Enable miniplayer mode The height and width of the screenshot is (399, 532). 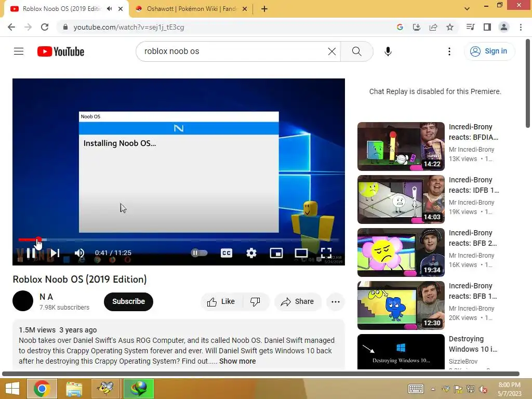276,253
